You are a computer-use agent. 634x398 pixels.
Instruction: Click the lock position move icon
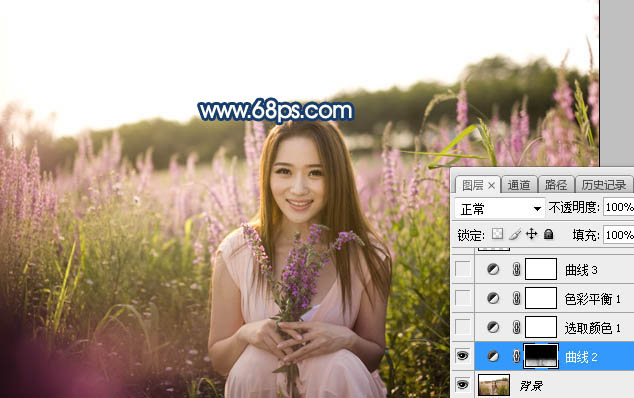[531, 234]
